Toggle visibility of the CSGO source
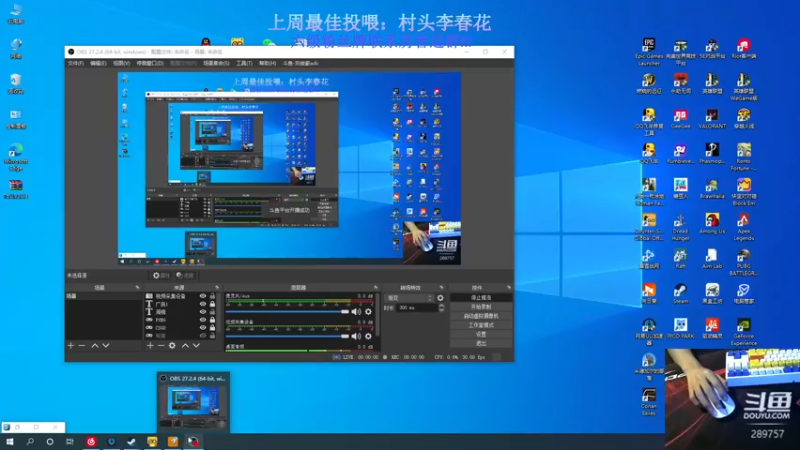Screen dimensions: 800x450 tap(203, 328)
